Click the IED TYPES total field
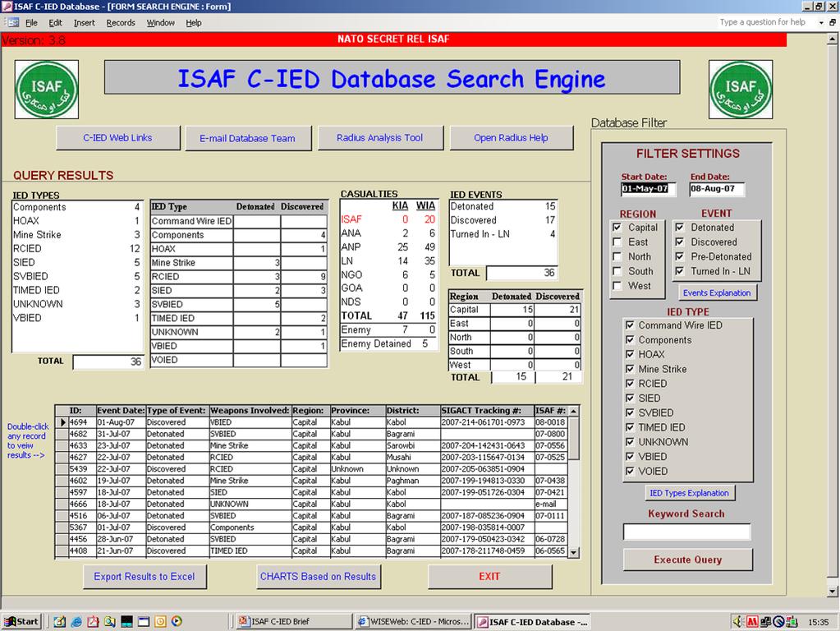840x631 pixels. 108,362
